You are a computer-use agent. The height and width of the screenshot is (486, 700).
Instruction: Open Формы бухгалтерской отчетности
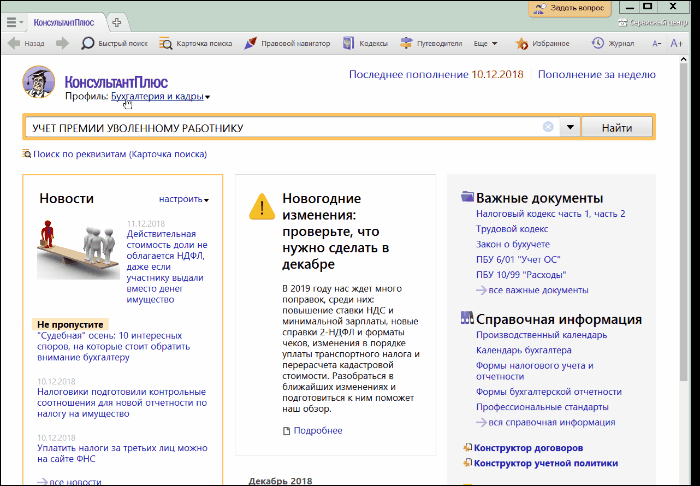pos(549,392)
